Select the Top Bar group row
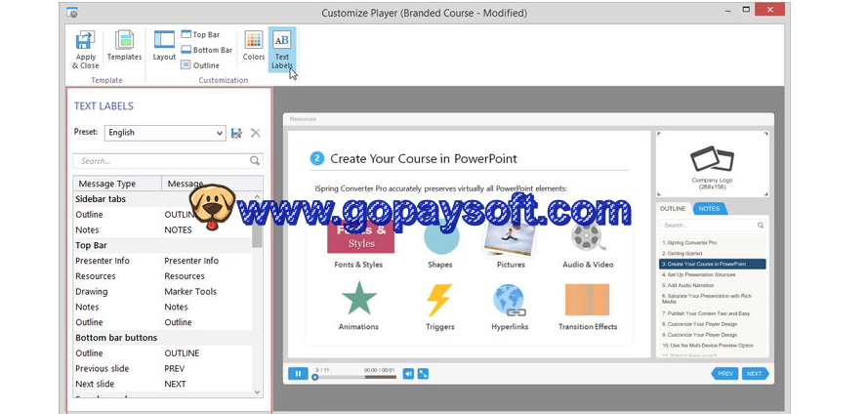Image resolution: width=868 pixels, height=414 pixels. click(163, 245)
